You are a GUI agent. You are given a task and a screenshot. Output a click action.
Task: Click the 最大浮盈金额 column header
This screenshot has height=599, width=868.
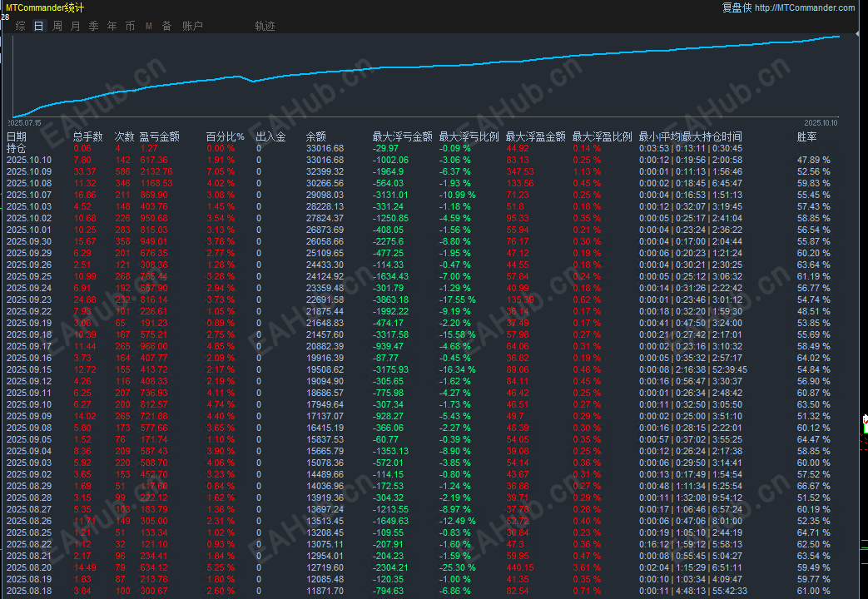(535, 136)
